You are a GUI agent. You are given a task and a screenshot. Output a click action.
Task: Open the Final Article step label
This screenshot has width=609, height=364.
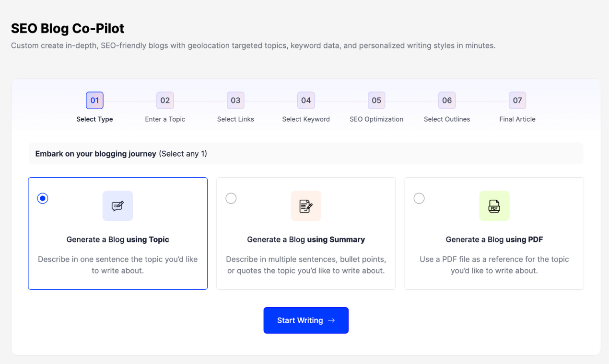click(517, 119)
